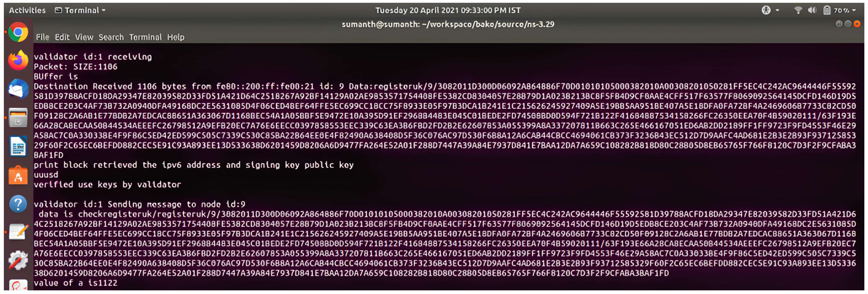Click the volume speaker indicator
Viewport: 868px width, 294px height.
812,11
